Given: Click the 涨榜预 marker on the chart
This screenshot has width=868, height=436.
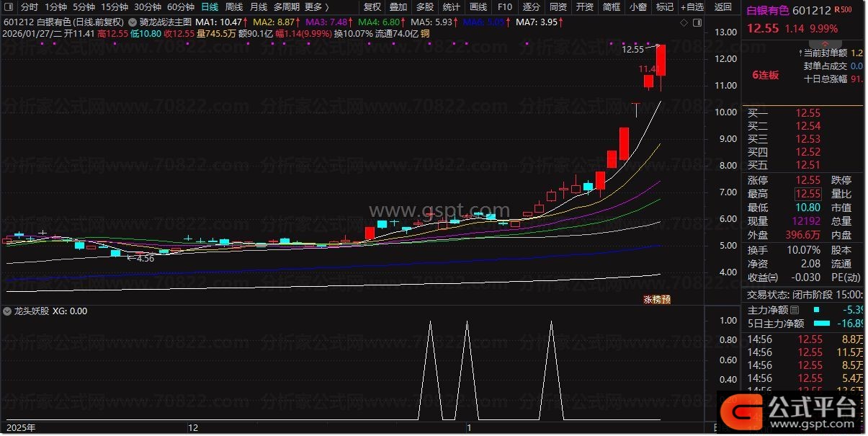Looking at the screenshot, I should click(x=656, y=299).
